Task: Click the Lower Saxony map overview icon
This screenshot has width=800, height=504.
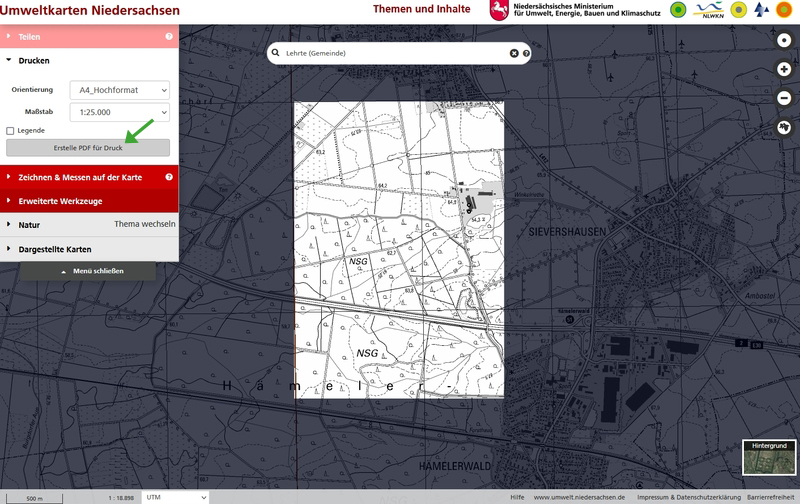Action: click(784, 127)
